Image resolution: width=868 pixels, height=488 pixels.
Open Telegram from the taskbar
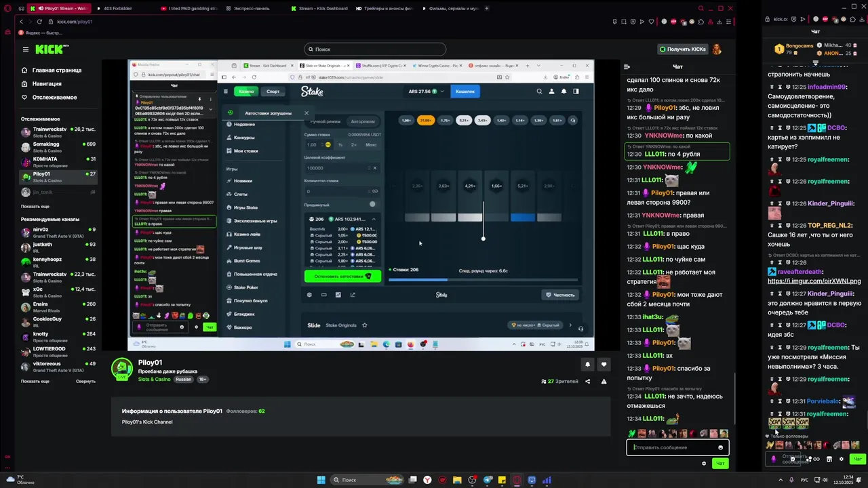(x=487, y=480)
